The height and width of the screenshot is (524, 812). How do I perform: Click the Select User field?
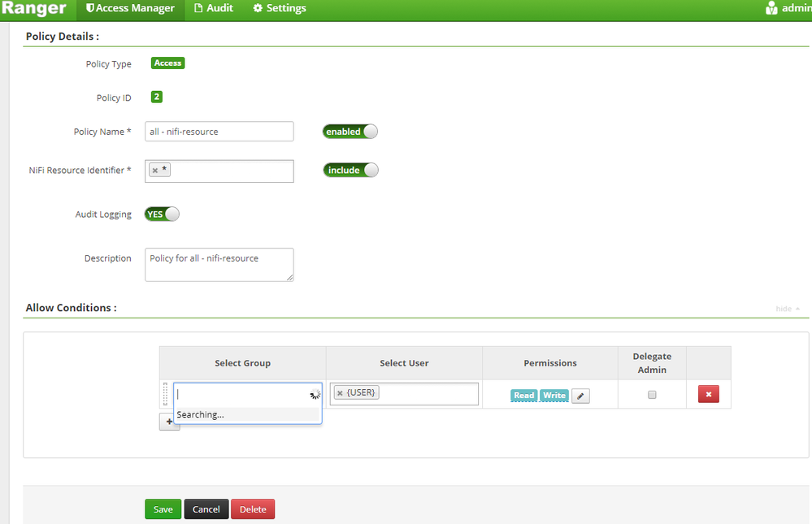click(x=404, y=393)
